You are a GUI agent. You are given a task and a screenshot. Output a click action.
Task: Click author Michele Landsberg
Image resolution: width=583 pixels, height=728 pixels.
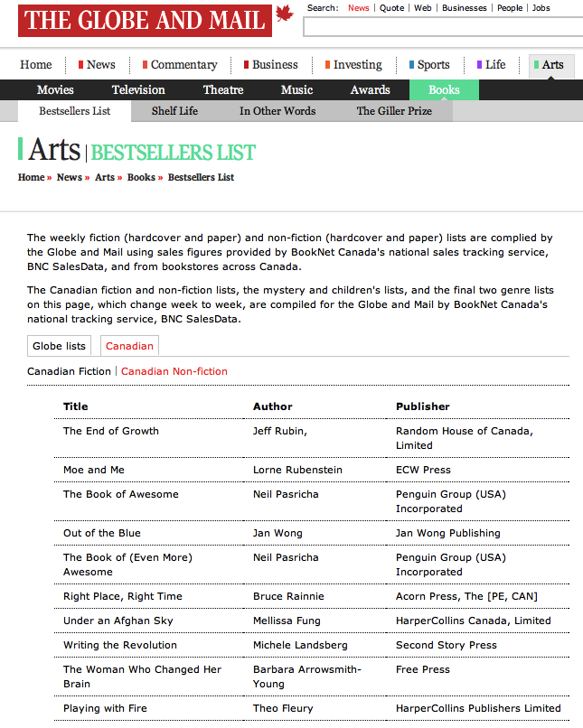click(300, 645)
